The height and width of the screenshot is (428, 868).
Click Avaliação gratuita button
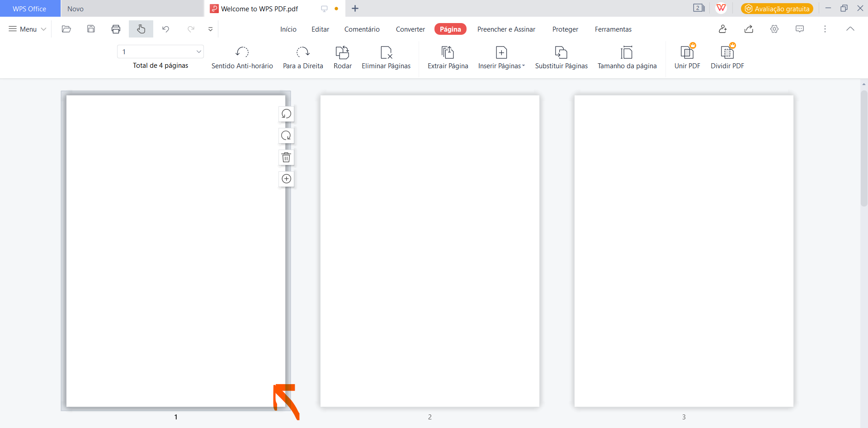tap(777, 9)
